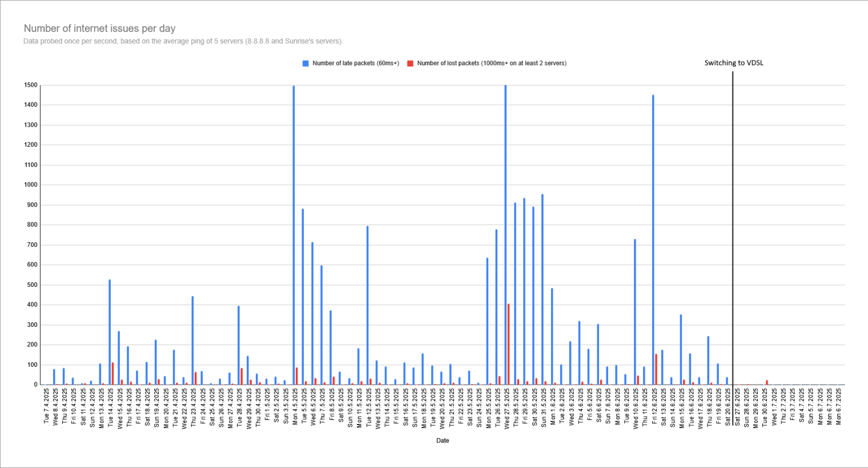Click the 'Date' x-axis title
Image resolution: width=868 pixels, height=468 pixels.
pos(443,441)
